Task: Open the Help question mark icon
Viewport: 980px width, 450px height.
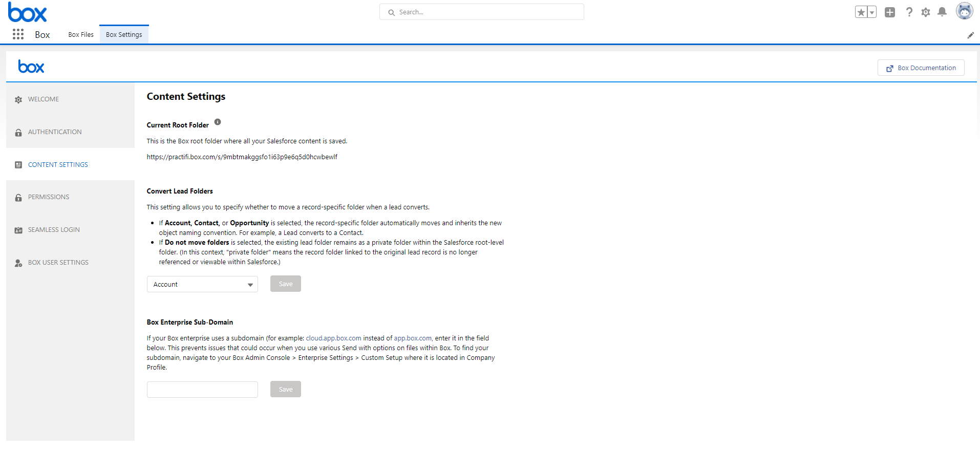Action: pyautogui.click(x=909, y=12)
